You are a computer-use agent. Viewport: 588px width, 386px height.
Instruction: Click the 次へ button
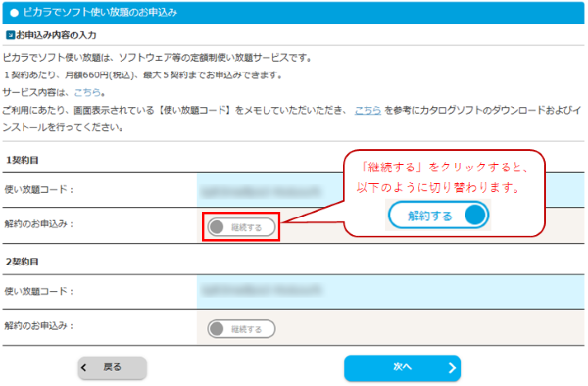[x=402, y=367]
